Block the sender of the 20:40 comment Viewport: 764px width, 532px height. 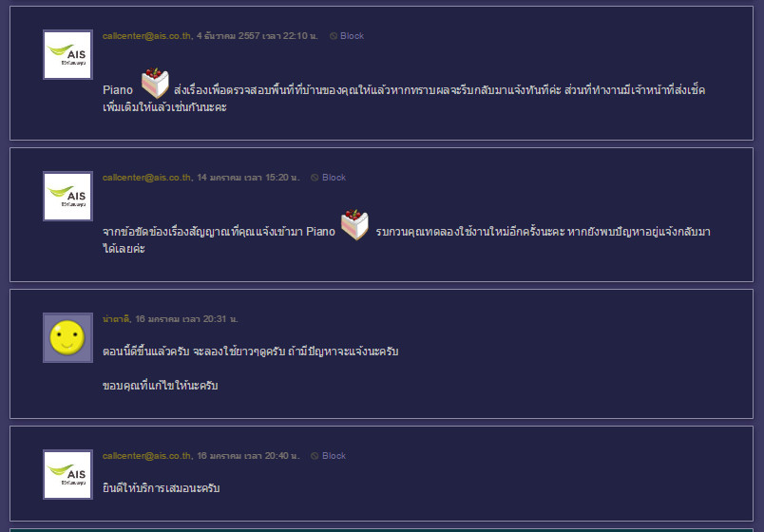329,456
